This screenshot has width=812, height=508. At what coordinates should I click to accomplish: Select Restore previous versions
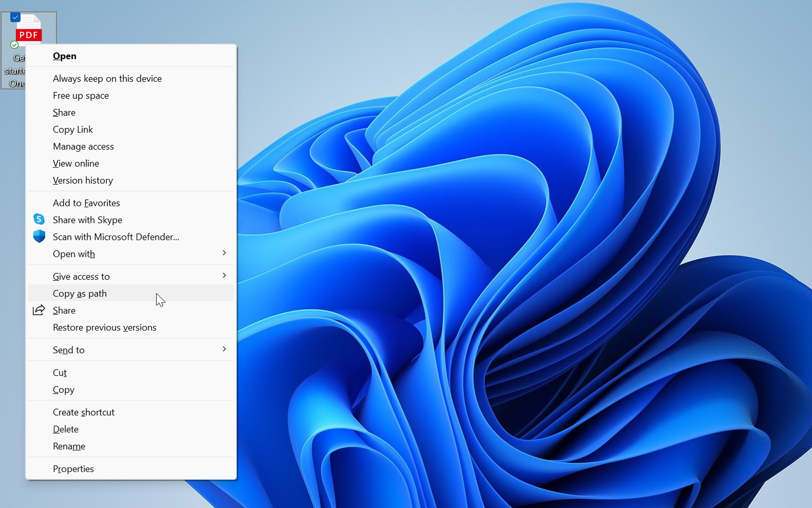click(131, 328)
